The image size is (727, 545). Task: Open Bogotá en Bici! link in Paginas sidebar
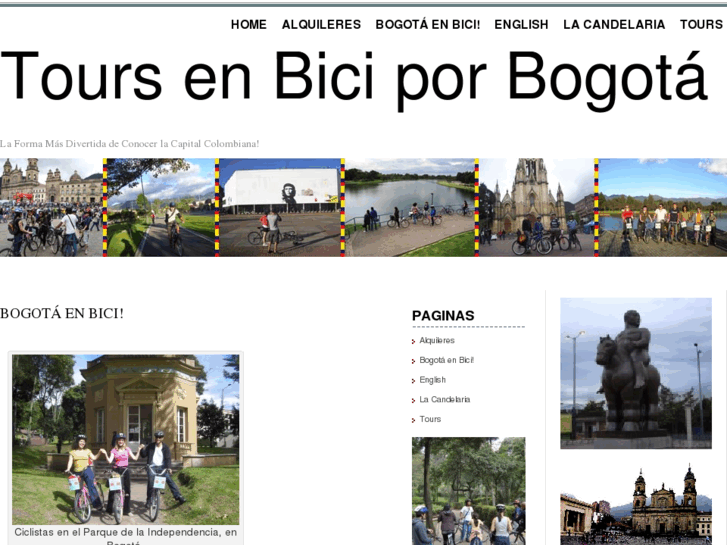[x=446, y=360]
